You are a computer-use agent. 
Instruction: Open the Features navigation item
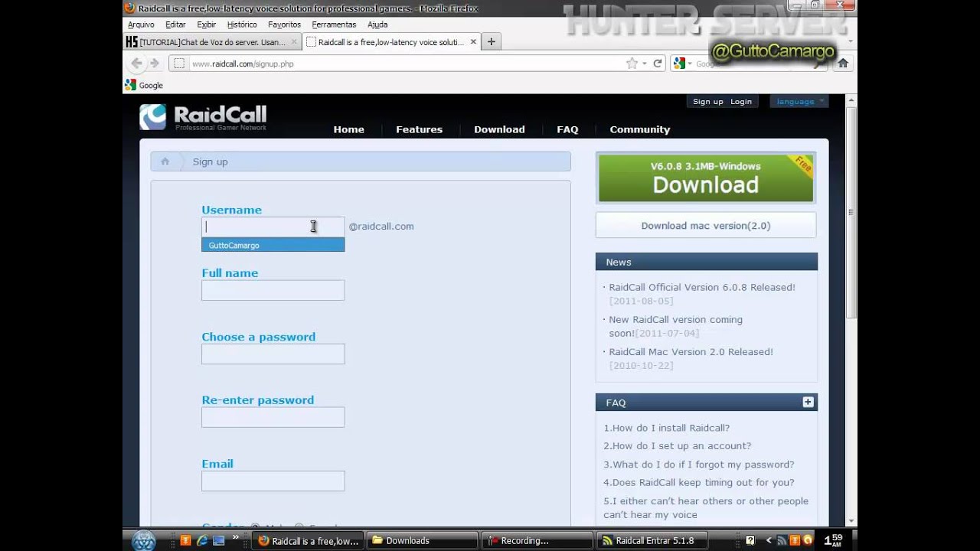coord(419,129)
